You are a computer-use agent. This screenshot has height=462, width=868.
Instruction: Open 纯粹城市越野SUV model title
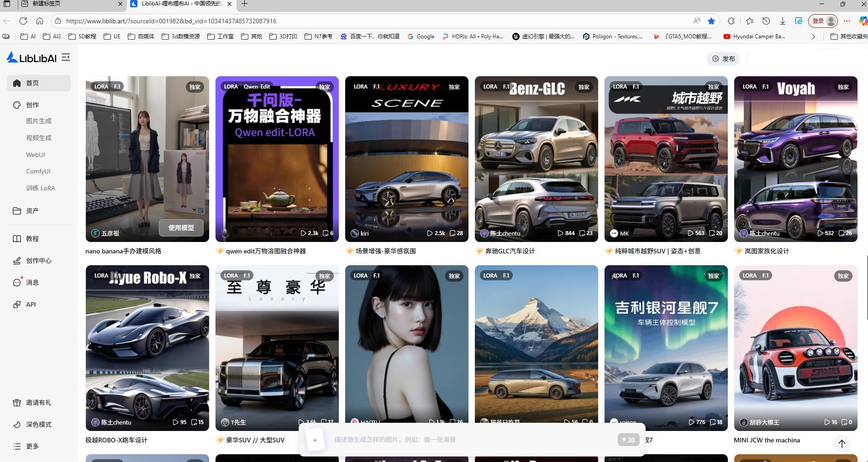coord(658,251)
